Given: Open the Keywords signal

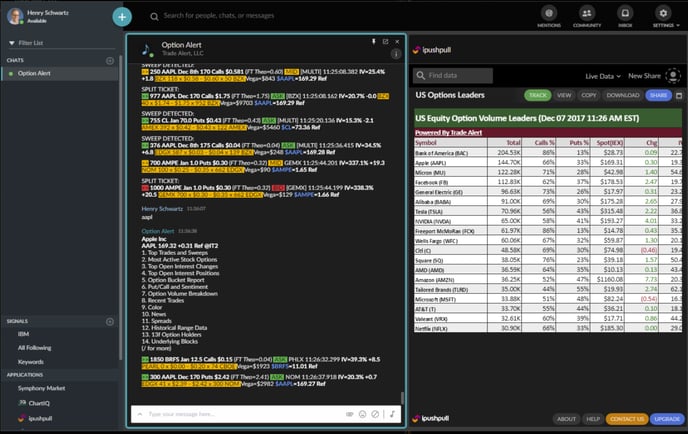Looking at the screenshot, I should [x=31, y=362].
